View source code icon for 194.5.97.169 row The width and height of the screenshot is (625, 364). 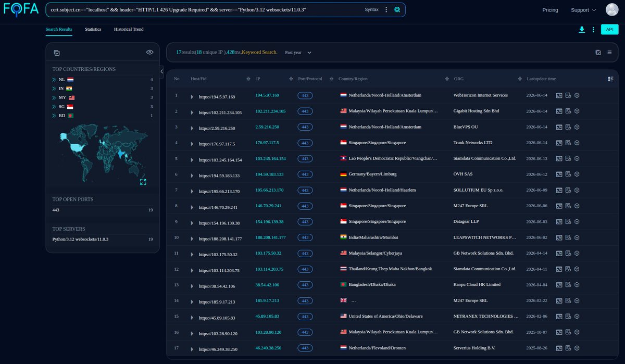(x=559, y=96)
